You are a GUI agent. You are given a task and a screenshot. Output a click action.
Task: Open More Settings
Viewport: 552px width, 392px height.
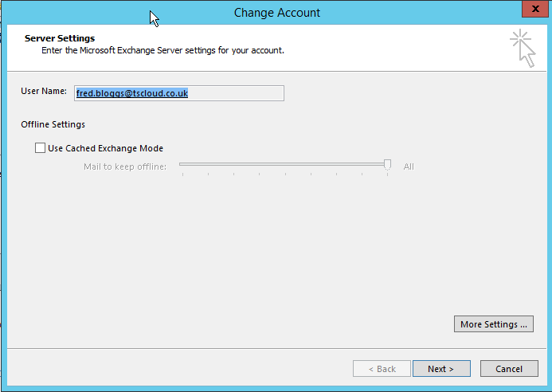pyautogui.click(x=494, y=324)
